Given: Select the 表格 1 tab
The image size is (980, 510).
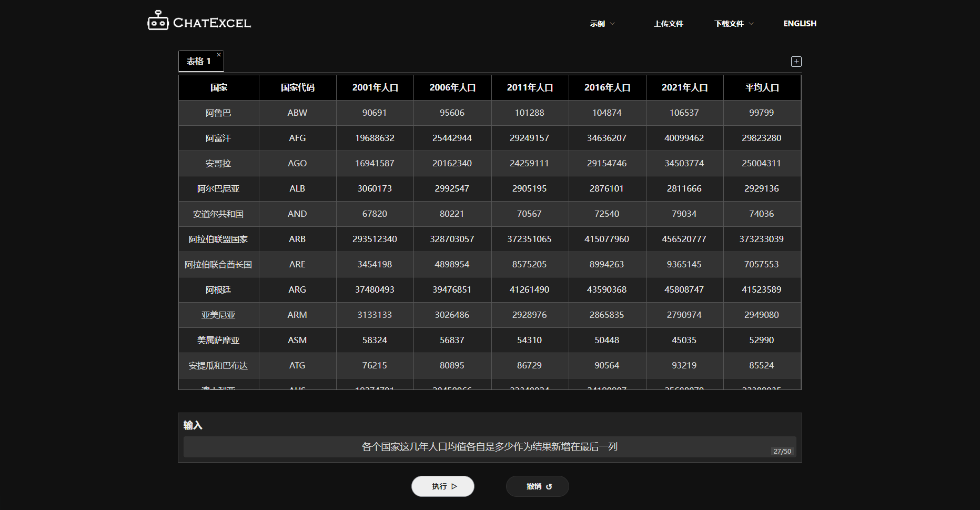Looking at the screenshot, I should 198,62.
